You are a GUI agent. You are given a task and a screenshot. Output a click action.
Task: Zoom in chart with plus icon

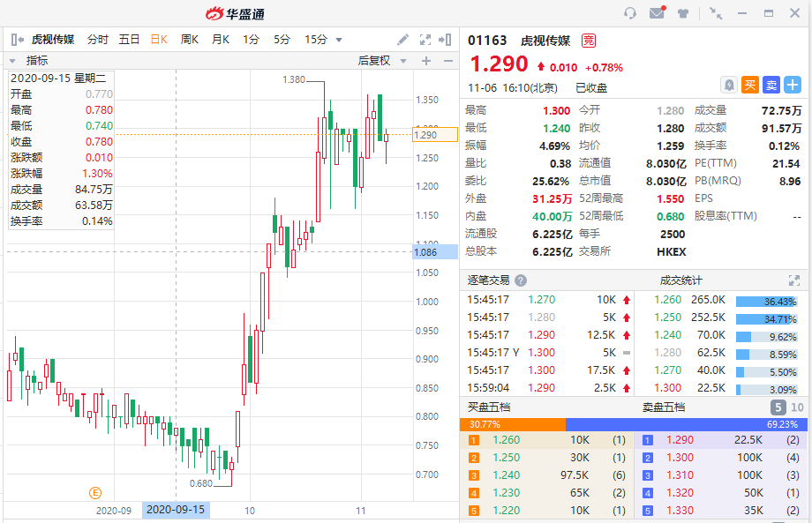tap(426, 61)
